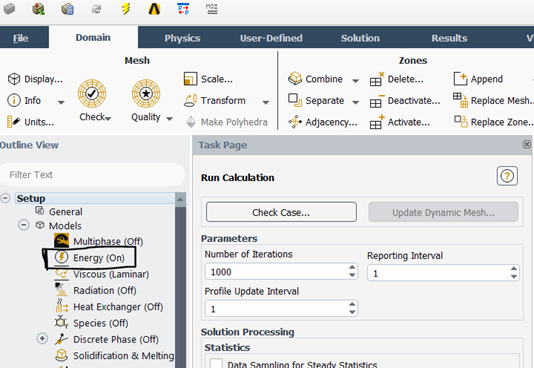The image size is (534, 368).
Task: Click the Ansys logo toolbar icon
Action: pos(154,9)
